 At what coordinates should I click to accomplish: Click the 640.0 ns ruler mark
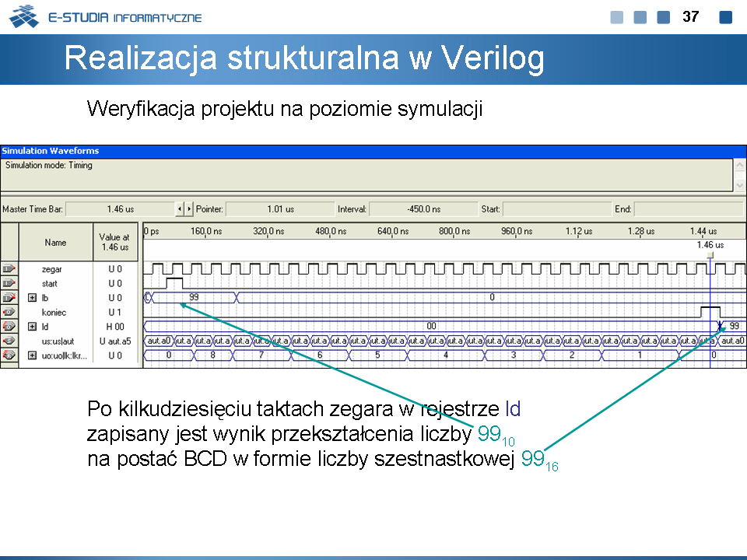click(x=392, y=231)
